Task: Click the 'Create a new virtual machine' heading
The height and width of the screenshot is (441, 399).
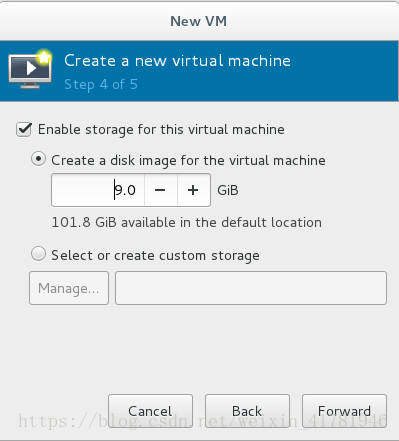Action: pyautogui.click(x=177, y=61)
